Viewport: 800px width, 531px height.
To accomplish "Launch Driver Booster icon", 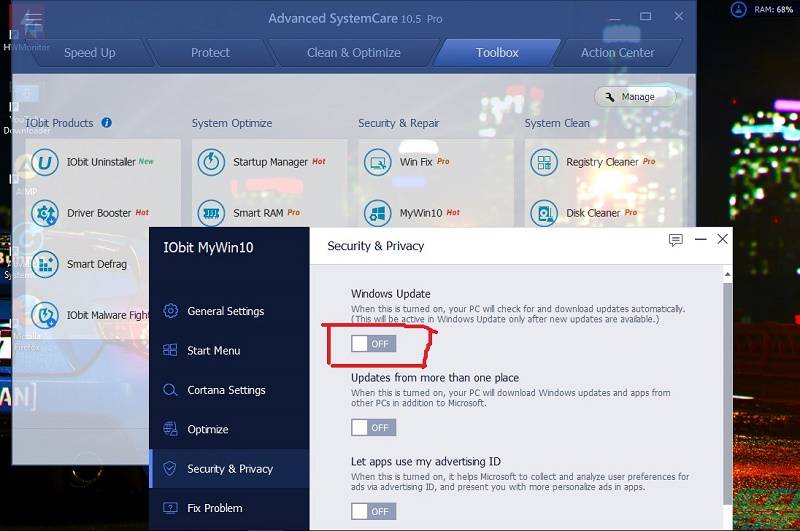I will click(x=45, y=213).
